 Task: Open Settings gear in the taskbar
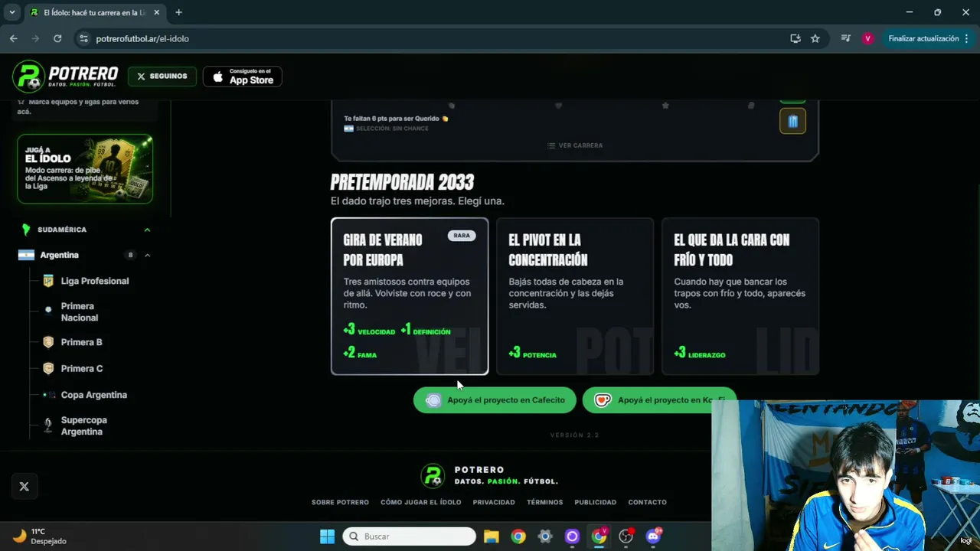click(x=545, y=536)
